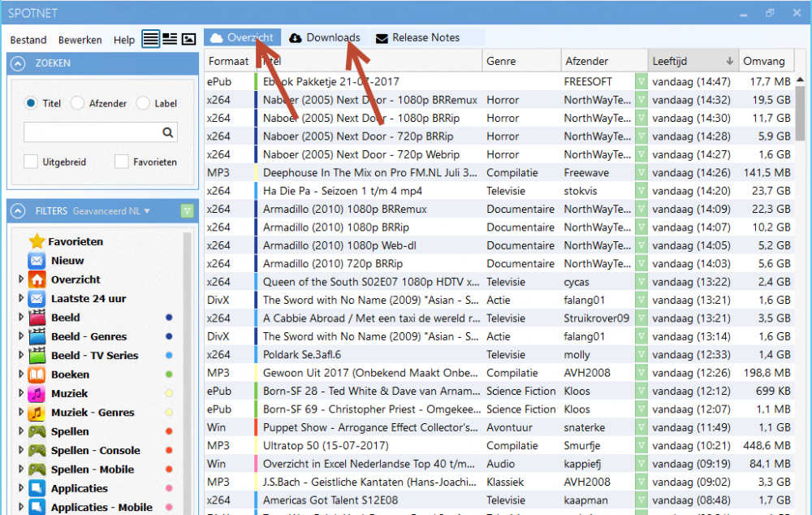Switch to the compact list view icon

tap(151, 39)
